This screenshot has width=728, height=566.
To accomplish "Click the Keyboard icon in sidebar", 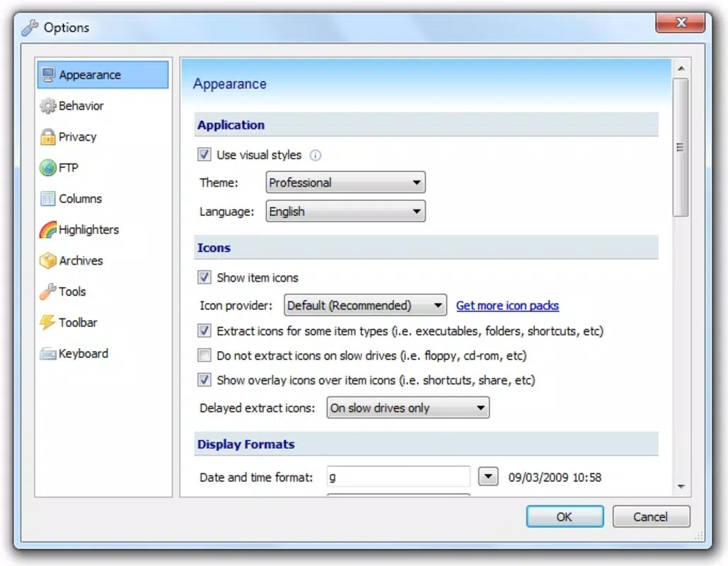I will pos(48,353).
